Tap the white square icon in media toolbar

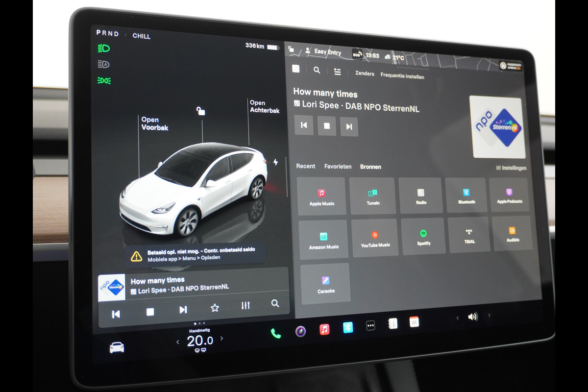click(296, 69)
